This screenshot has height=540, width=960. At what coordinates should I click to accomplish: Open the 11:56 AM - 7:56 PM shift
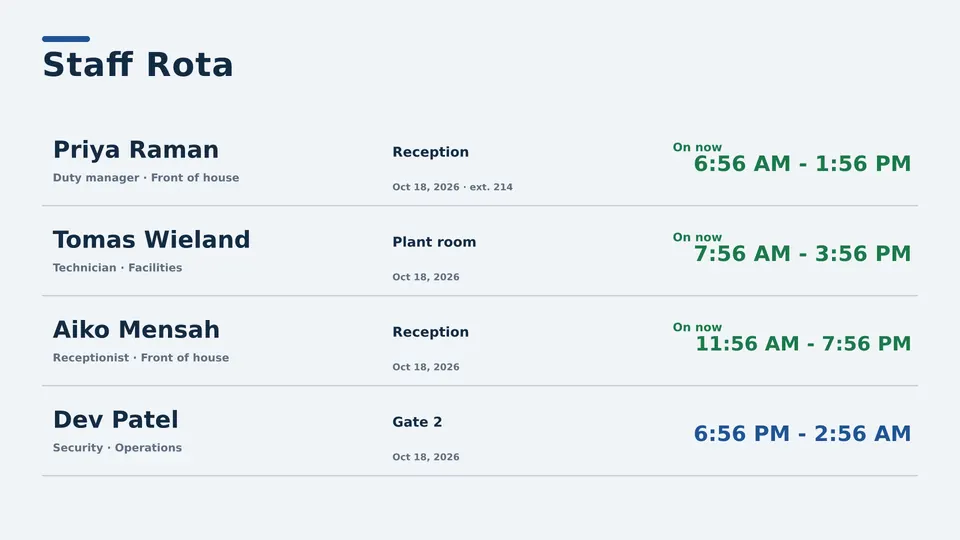803,343
